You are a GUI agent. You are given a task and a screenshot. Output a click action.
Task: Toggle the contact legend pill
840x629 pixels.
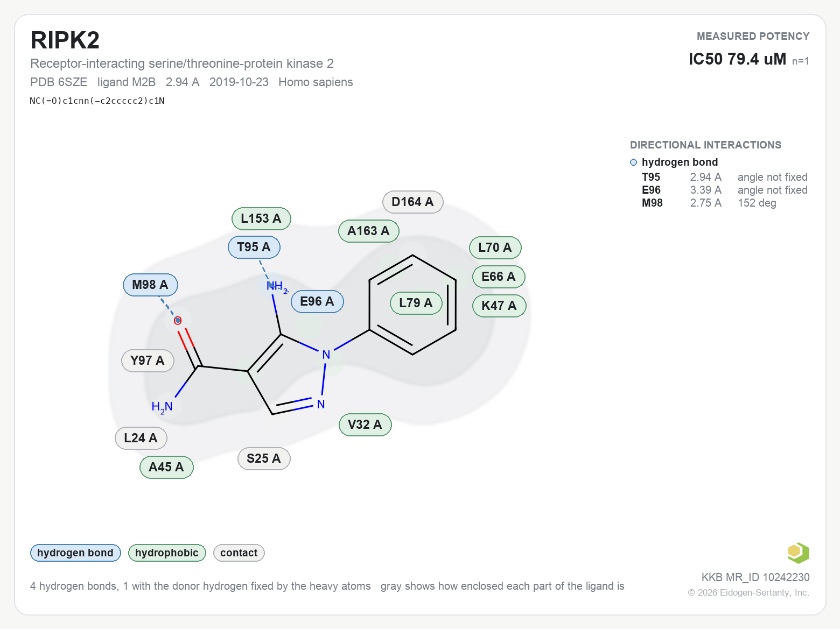[x=239, y=553]
